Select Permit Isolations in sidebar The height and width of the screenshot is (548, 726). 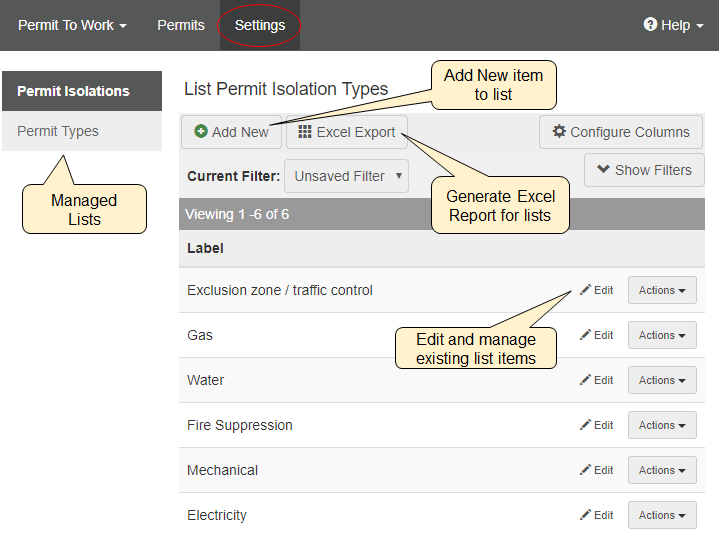(73, 91)
